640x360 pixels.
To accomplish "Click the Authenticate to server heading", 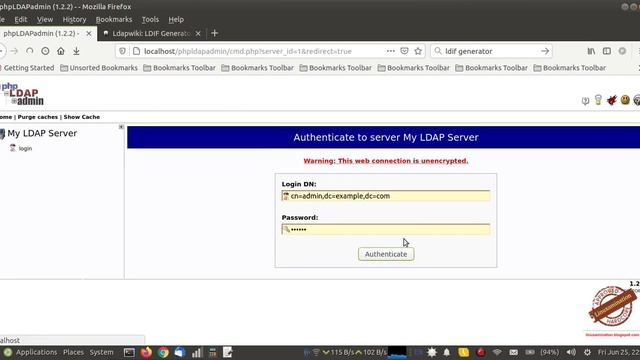I will click(386, 137).
